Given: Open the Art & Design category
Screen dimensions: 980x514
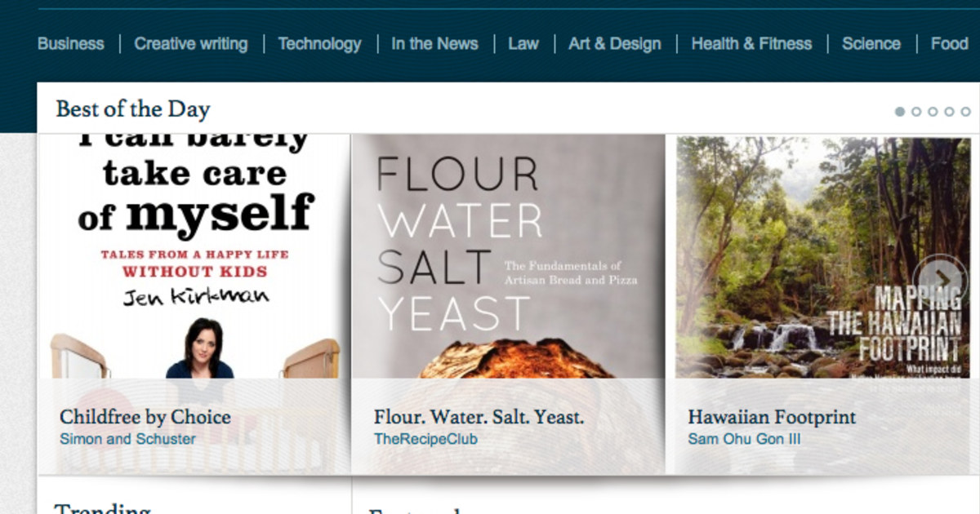Looking at the screenshot, I should [615, 44].
